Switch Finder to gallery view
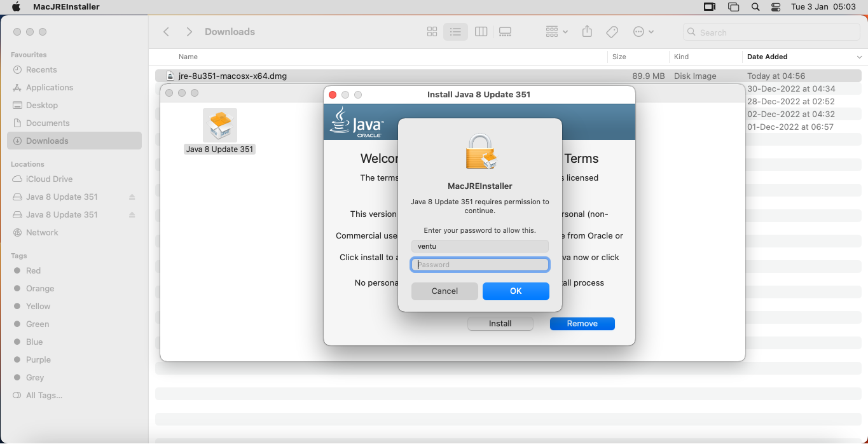Viewport: 868px width, 444px height. [x=505, y=32]
